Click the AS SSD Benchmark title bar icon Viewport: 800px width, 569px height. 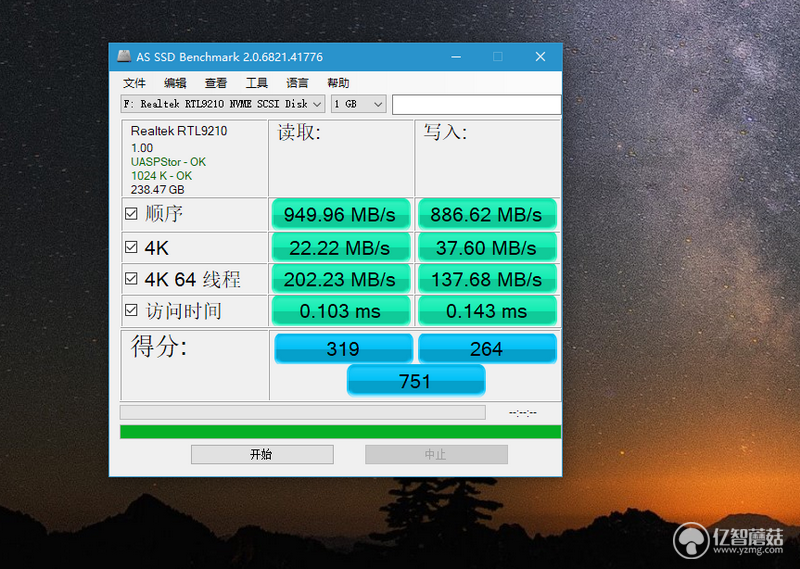pyautogui.click(x=124, y=56)
